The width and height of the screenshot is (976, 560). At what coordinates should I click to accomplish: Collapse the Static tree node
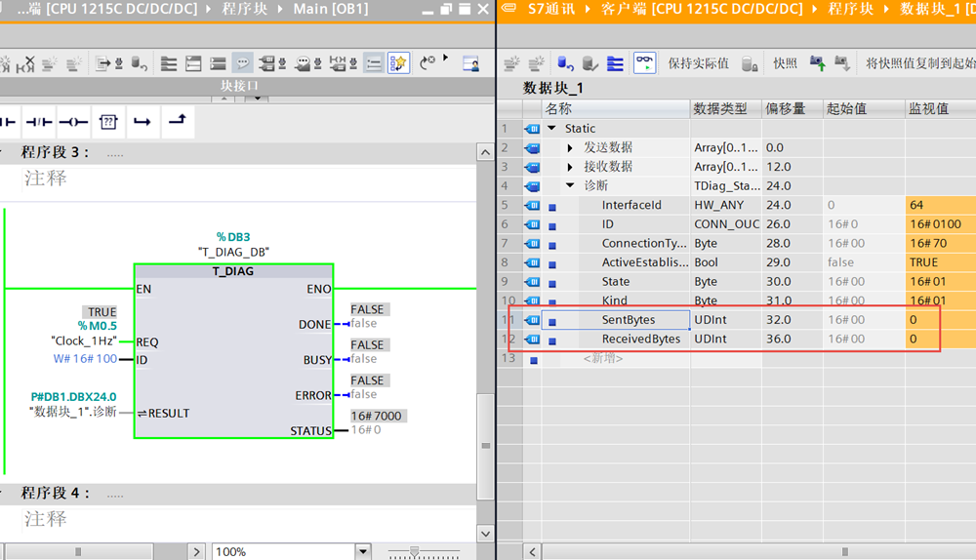[x=551, y=128]
